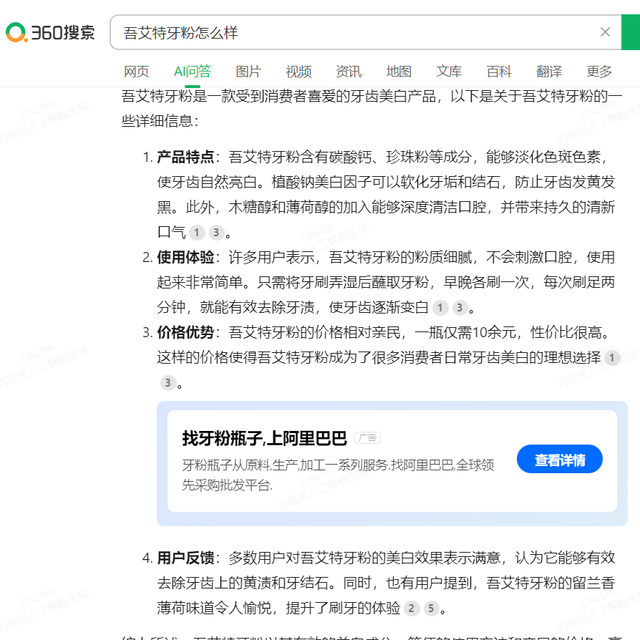Open the 视频 tab
Image resolution: width=640 pixels, height=640 pixels.
coord(298,71)
